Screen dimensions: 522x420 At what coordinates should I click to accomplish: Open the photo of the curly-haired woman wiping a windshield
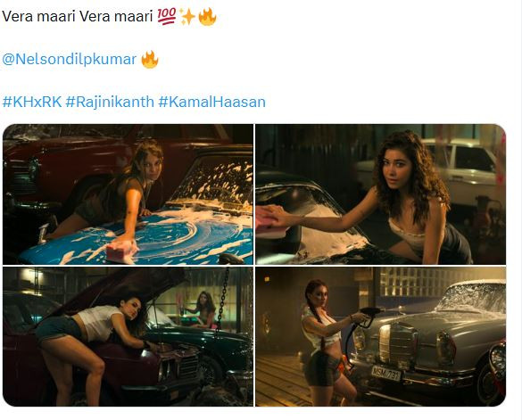380,194
